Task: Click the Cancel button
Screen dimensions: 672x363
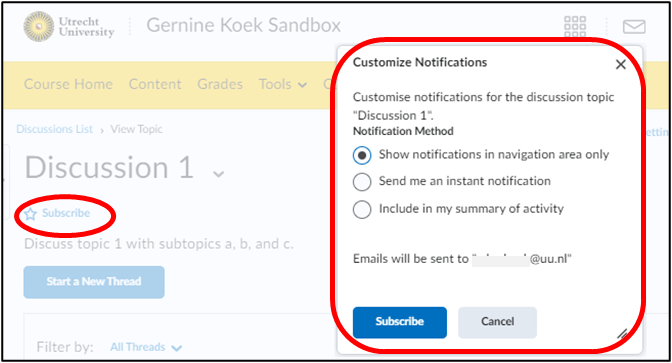Action: (497, 322)
